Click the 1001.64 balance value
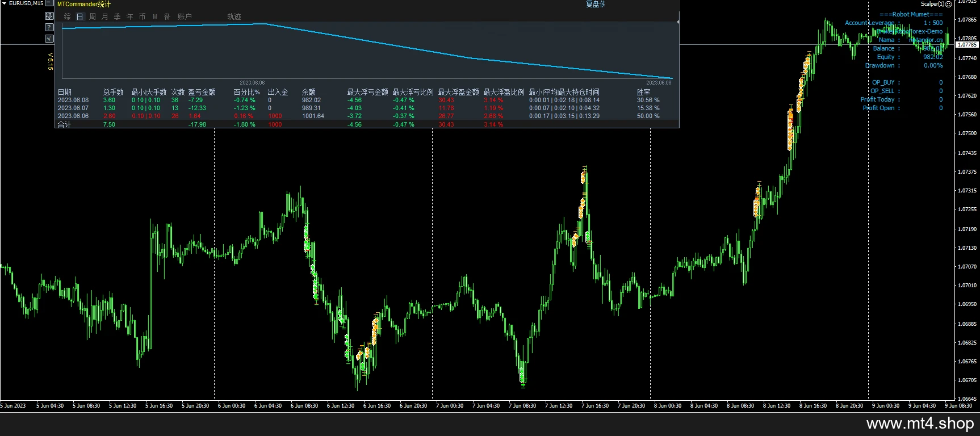The width and height of the screenshot is (980, 436). pos(313,116)
